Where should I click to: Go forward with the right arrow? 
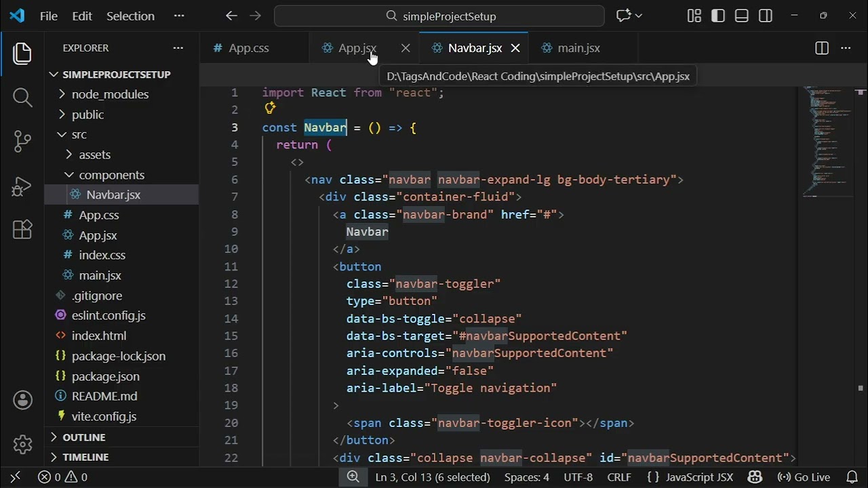click(x=255, y=16)
